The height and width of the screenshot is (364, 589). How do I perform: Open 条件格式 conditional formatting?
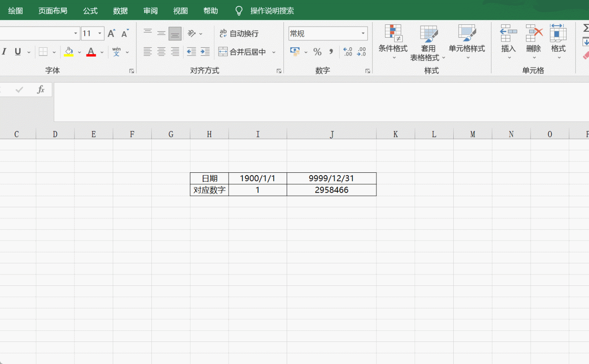pos(393,42)
